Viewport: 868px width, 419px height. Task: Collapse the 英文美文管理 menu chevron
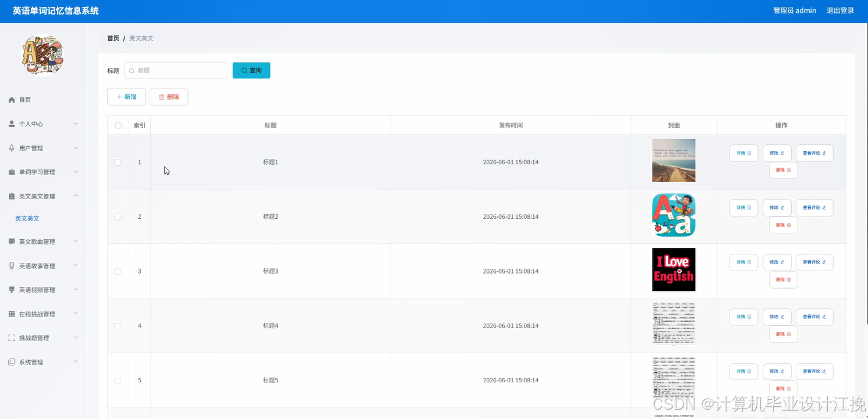76,196
